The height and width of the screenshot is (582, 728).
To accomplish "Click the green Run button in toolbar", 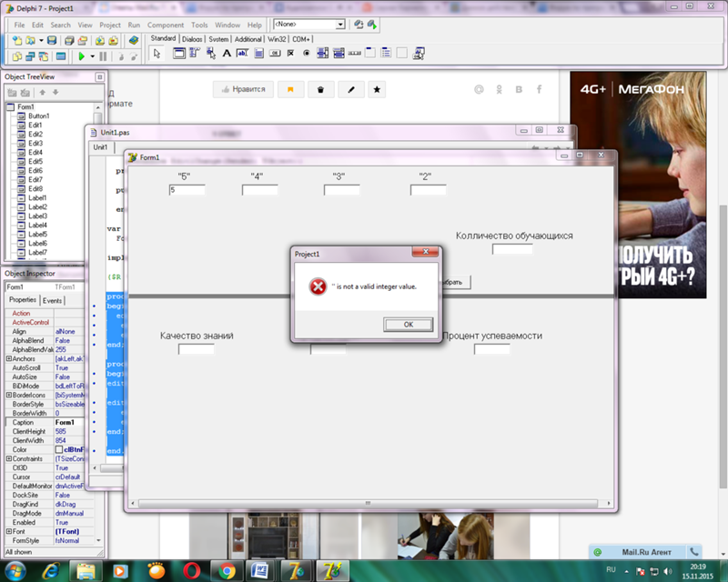I will click(x=81, y=56).
